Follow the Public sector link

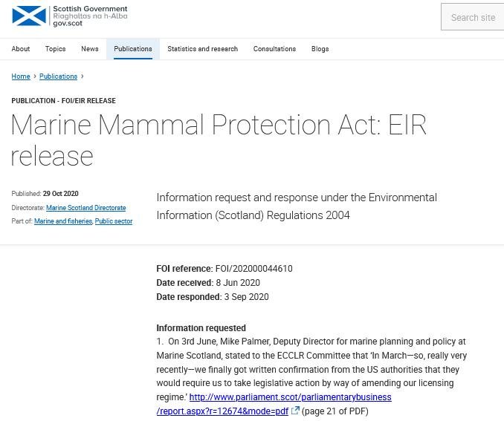(114, 221)
